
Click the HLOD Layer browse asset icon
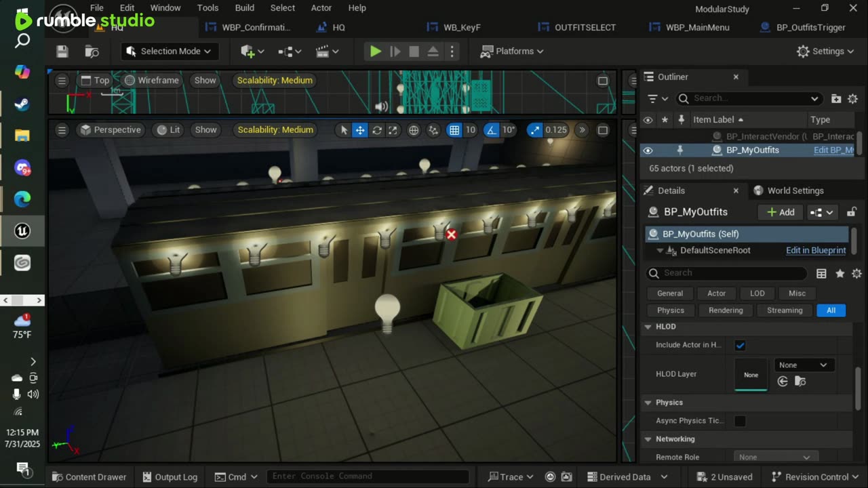tap(800, 382)
